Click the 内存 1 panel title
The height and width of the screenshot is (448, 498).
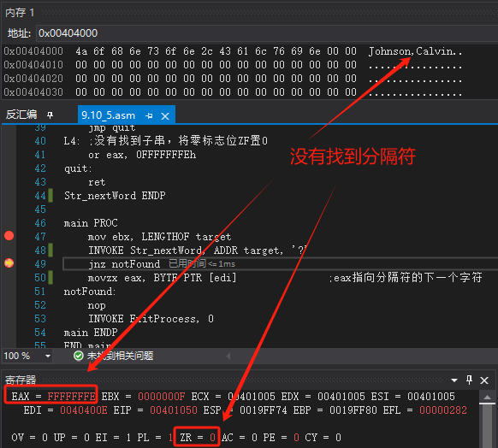[20, 13]
